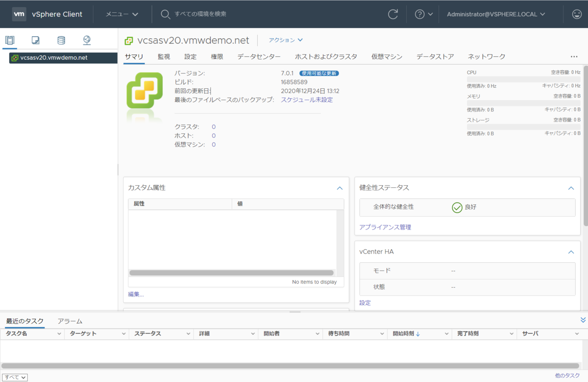Click the sidebar collapse handle
588x382 pixels.
pyautogui.click(x=118, y=170)
